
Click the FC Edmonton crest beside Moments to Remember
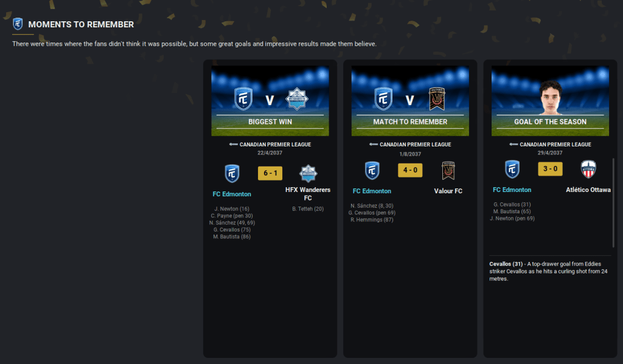point(18,24)
